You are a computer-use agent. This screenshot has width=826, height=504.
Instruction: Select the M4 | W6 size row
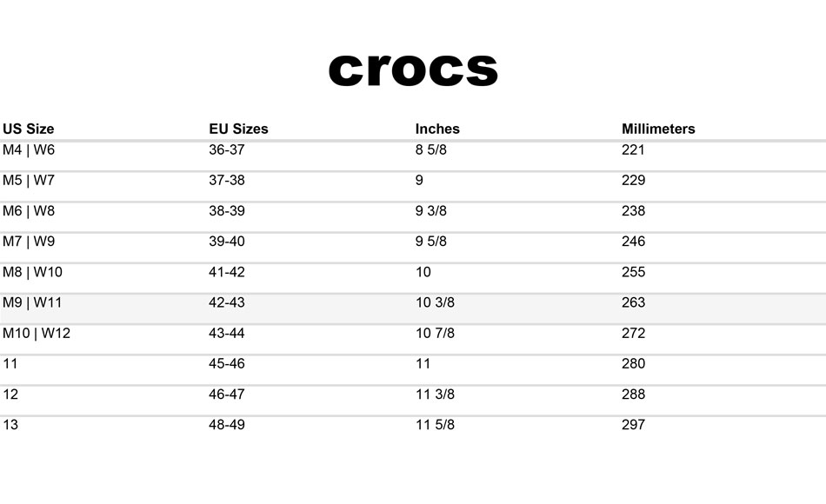(x=413, y=156)
